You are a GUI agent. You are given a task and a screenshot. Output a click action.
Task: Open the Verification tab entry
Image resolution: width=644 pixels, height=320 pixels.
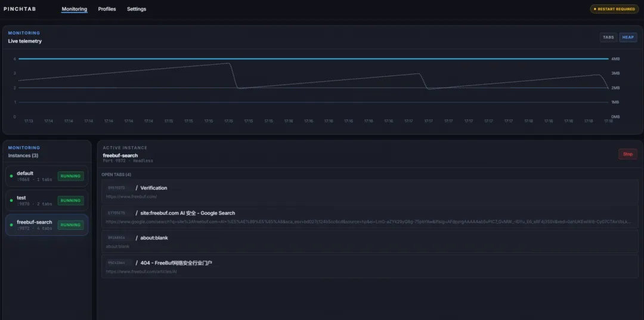click(x=154, y=188)
